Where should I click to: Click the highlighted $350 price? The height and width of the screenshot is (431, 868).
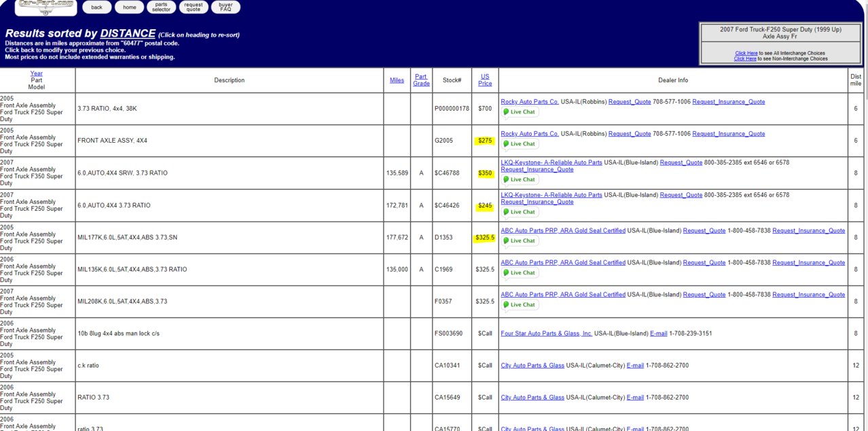click(x=485, y=173)
